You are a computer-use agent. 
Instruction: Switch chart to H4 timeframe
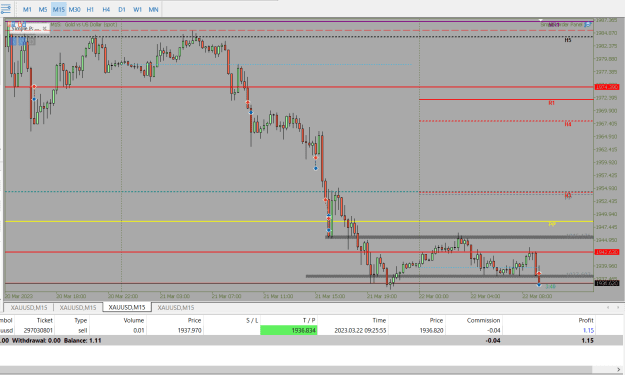point(106,9)
